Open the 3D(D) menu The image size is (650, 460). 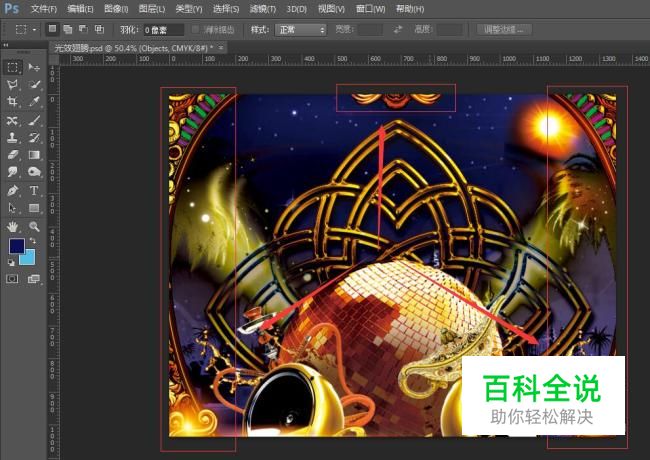point(297,9)
